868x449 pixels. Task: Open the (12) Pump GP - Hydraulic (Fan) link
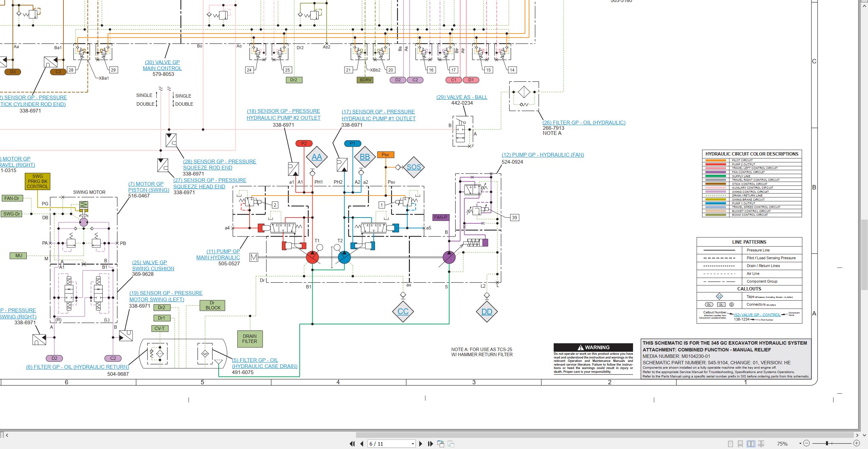point(543,155)
